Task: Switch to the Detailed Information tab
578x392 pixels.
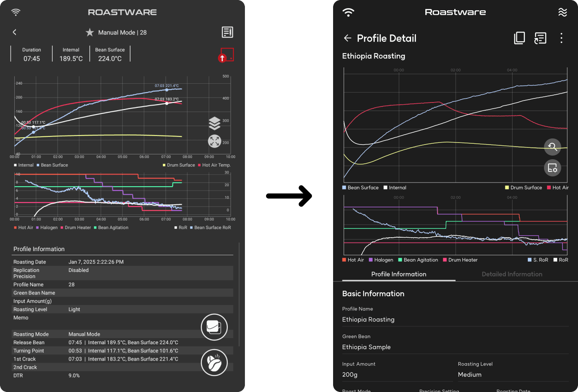Action: tap(512, 274)
